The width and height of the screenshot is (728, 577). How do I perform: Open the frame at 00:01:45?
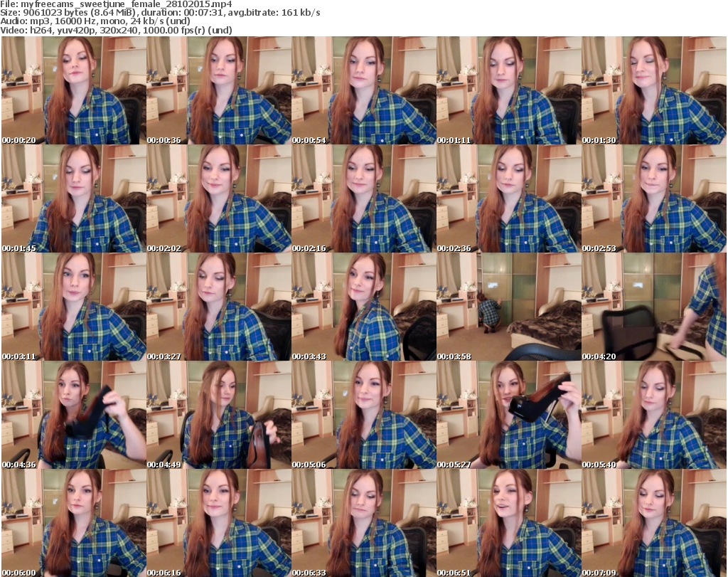pyautogui.click(x=73, y=198)
